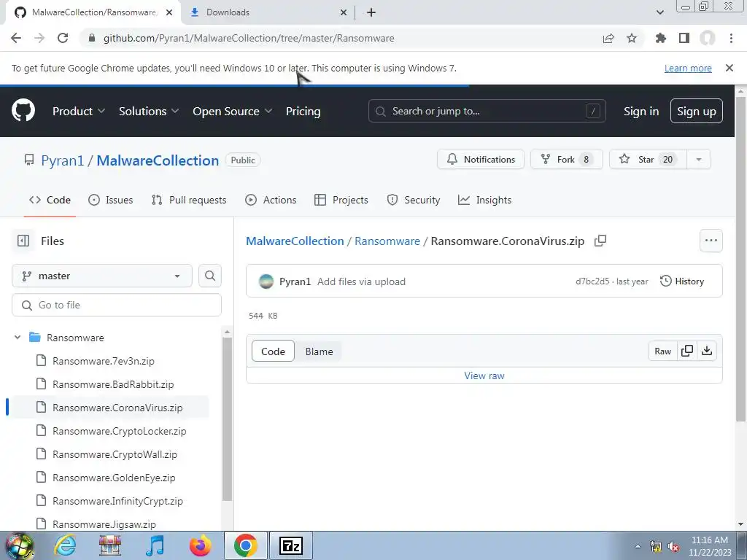Click the muted volume tray icon

(673, 547)
